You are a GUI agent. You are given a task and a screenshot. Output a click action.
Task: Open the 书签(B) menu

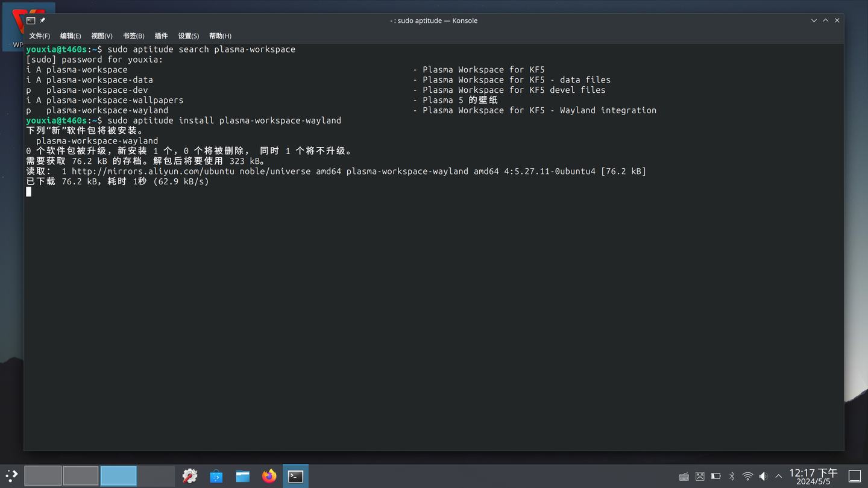pyautogui.click(x=133, y=36)
